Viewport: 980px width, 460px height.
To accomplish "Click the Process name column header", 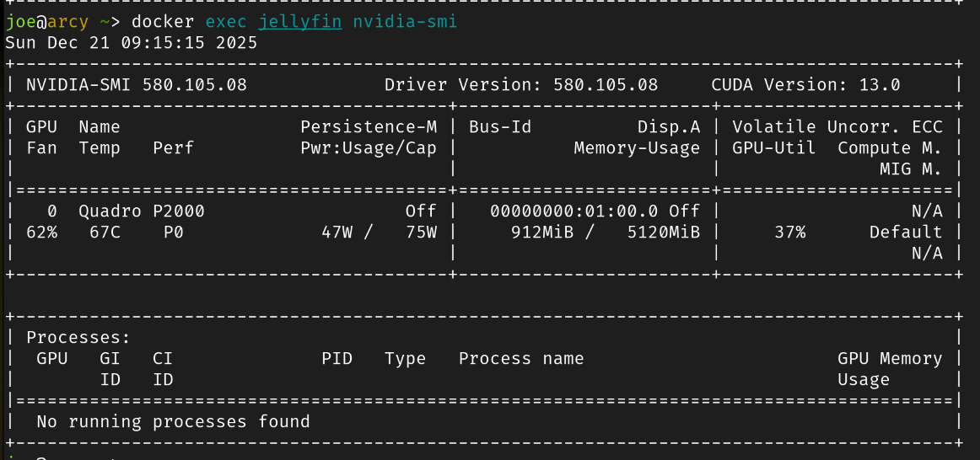I will (520, 359).
